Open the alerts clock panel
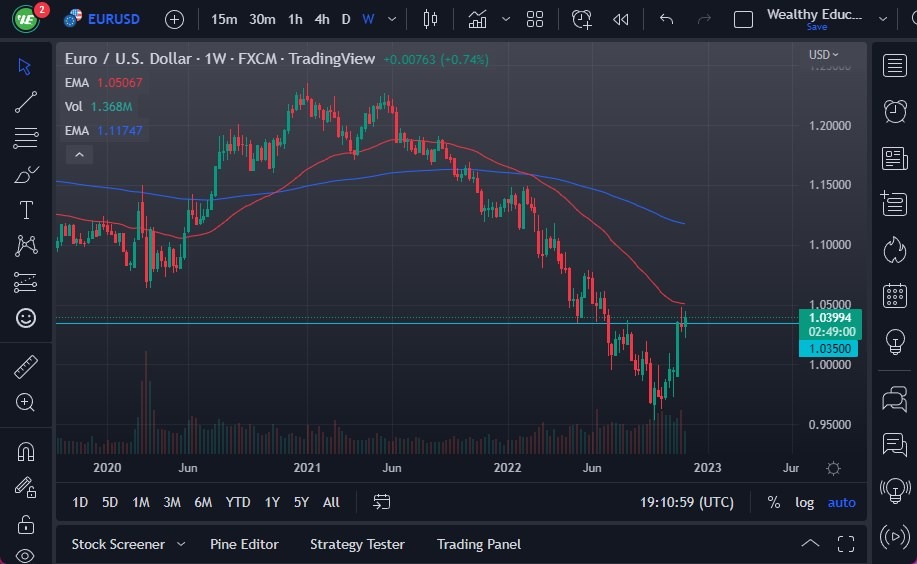917x564 pixels. click(x=895, y=111)
